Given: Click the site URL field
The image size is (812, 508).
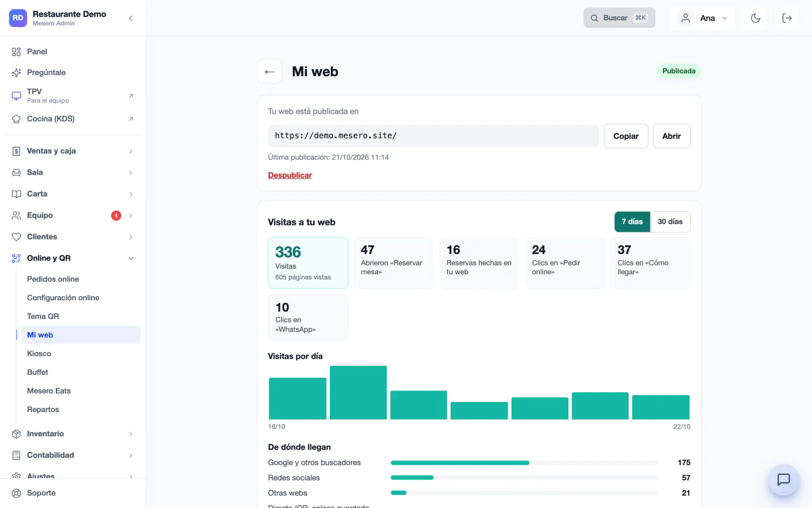Looking at the screenshot, I should click(x=433, y=136).
